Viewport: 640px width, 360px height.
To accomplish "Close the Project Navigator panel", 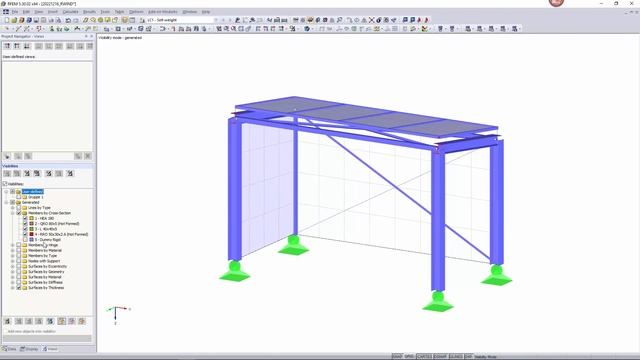I will [91, 36].
